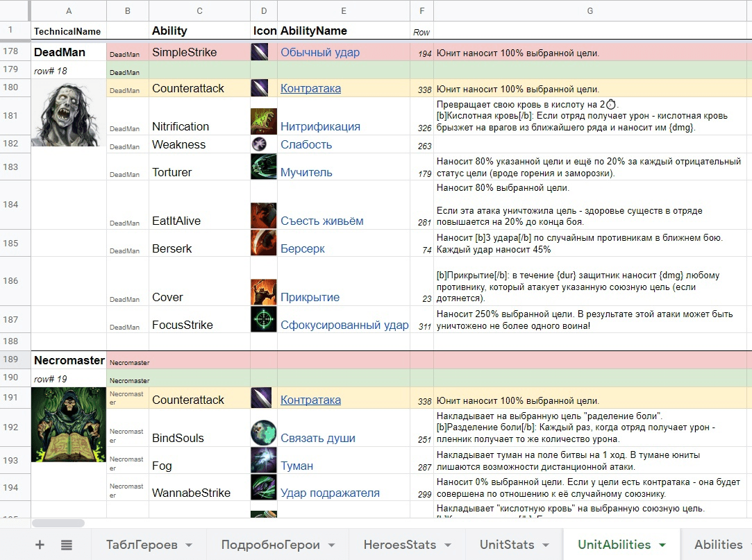
Task: Click the Fog ability icon
Action: pos(264,461)
